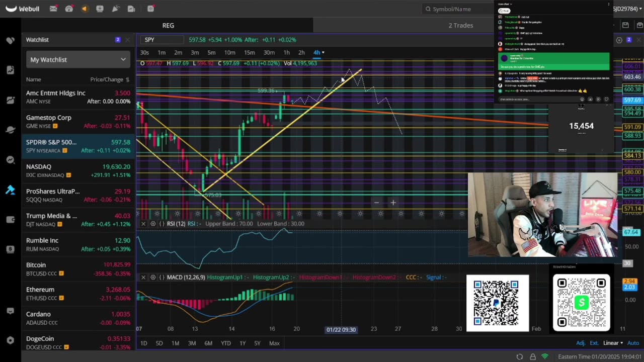The height and width of the screenshot is (362, 644).
Task: Open RSI indicator code braces icon
Action: coord(162,224)
